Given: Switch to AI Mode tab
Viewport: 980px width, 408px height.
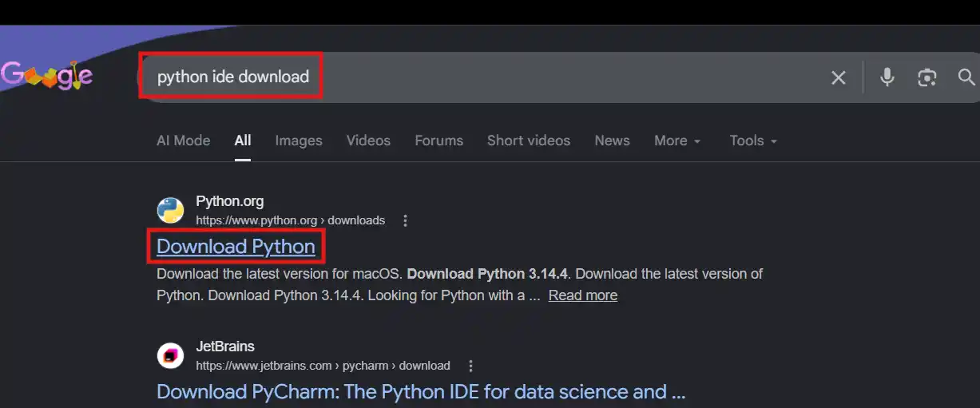Looking at the screenshot, I should [x=183, y=141].
